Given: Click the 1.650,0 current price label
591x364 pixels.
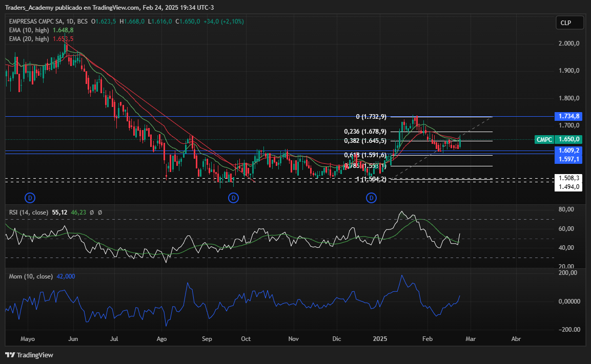Looking at the screenshot, I should click(x=568, y=139).
